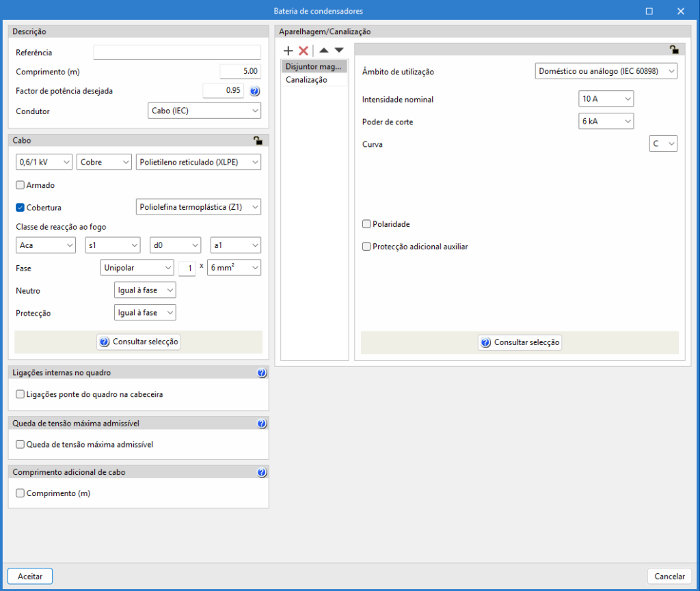Close the Bateria de condensadores dialog
The height and width of the screenshot is (591, 700).
tap(680, 11)
